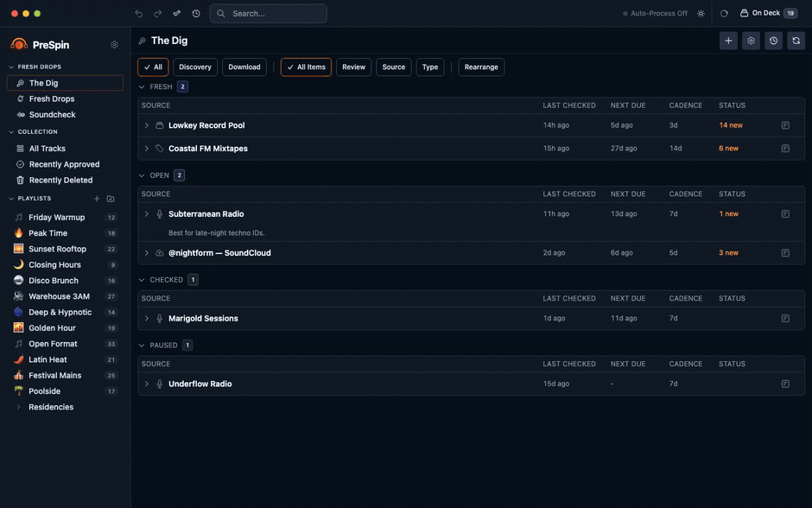
Task: Open Recently Approved collection
Action: tap(65, 164)
